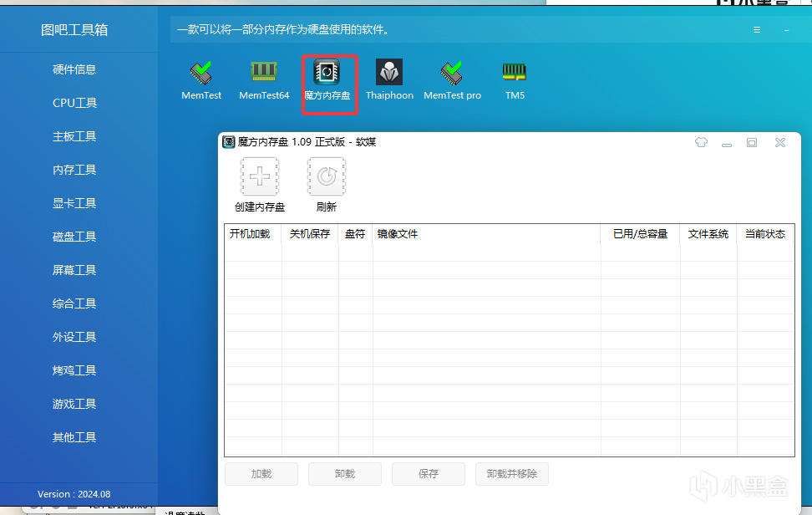Viewport: 812px width, 515px height.
Task: Select 屏幕工具 in sidebar
Action: click(74, 270)
